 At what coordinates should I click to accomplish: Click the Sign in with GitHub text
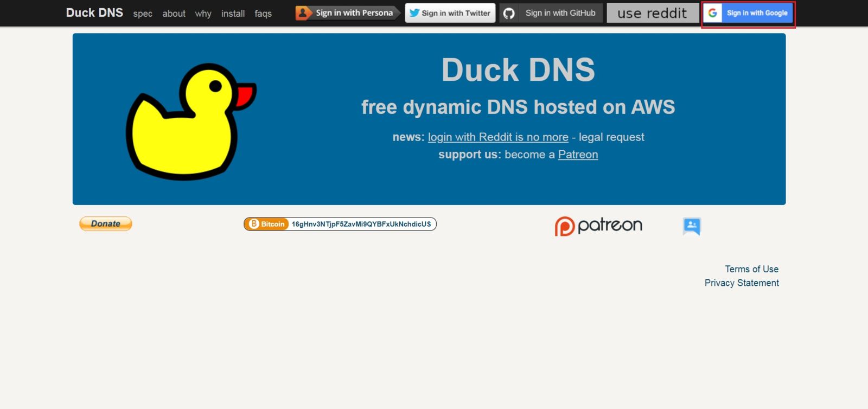[x=560, y=13]
